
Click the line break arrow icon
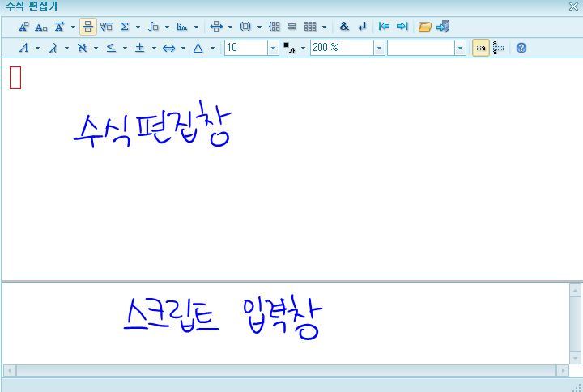(x=362, y=27)
